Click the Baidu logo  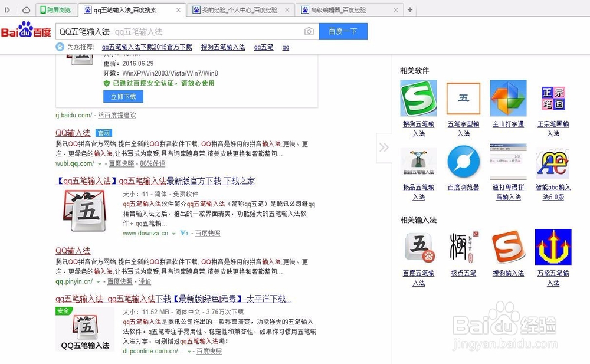coord(26,29)
